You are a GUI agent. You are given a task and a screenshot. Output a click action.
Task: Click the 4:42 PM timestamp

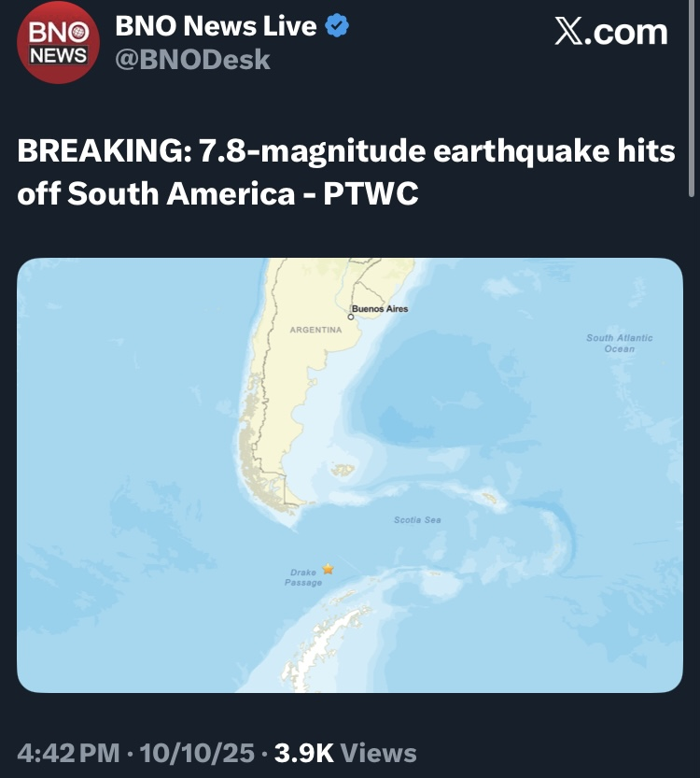pyautogui.click(x=69, y=753)
